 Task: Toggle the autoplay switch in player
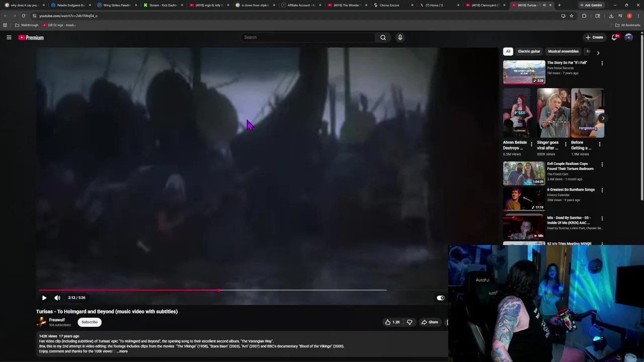pos(441,298)
